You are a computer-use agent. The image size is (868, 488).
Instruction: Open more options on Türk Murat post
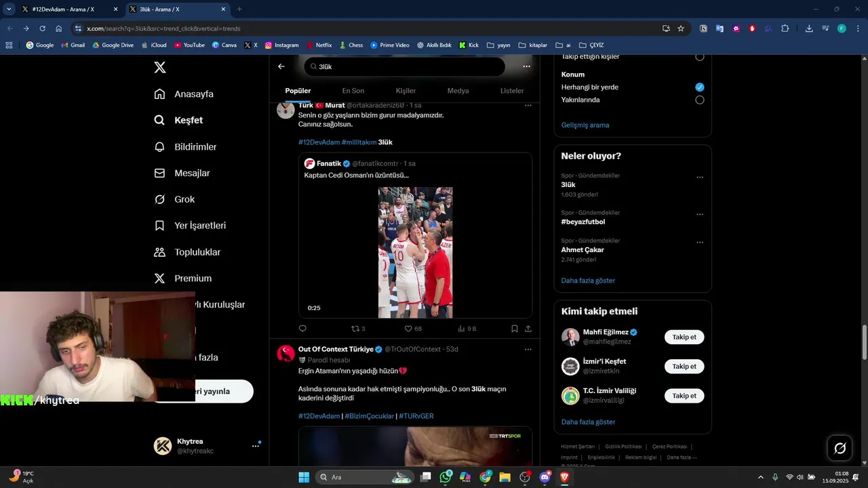tap(528, 106)
